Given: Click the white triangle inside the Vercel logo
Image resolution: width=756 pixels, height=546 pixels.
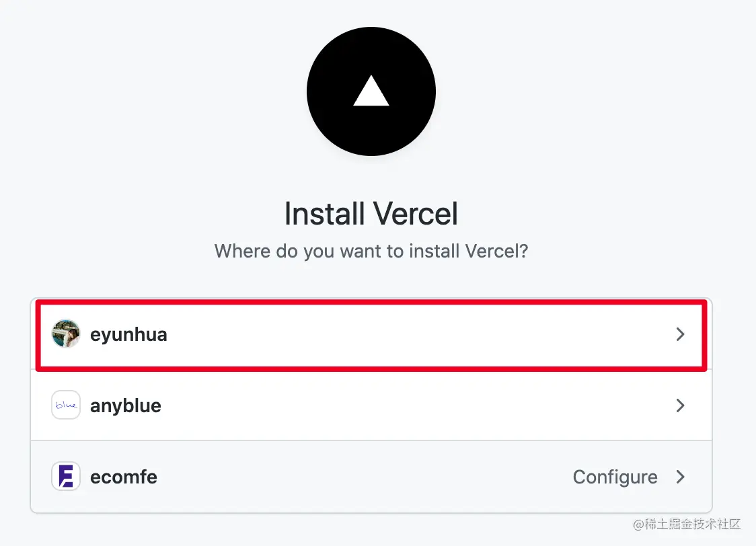Looking at the screenshot, I should pyautogui.click(x=371, y=91).
